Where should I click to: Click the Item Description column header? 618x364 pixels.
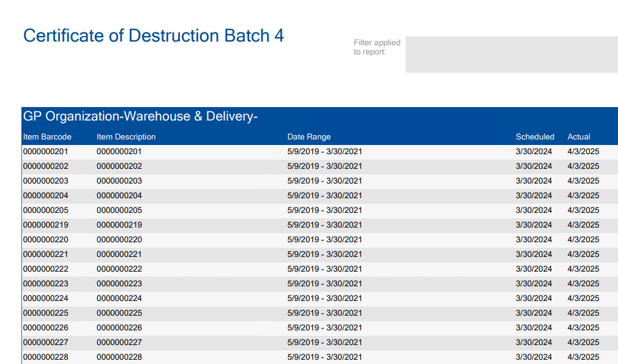tap(126, 136)
